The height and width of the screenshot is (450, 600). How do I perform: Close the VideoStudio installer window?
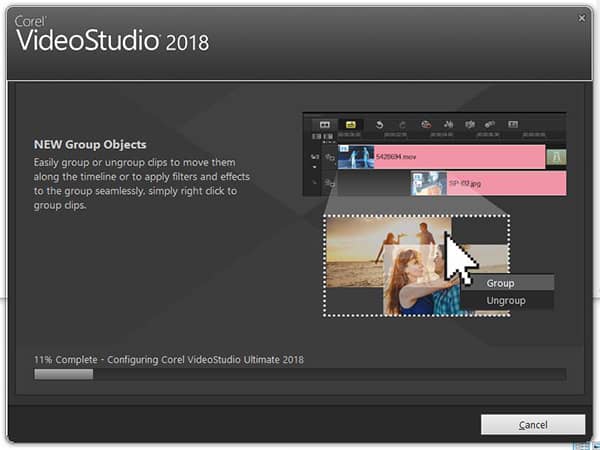pyautogui.click(x=582, y=18)
